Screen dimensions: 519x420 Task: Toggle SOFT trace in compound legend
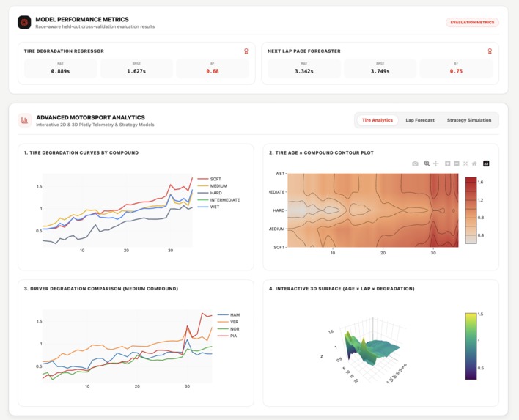click(209, 179)
